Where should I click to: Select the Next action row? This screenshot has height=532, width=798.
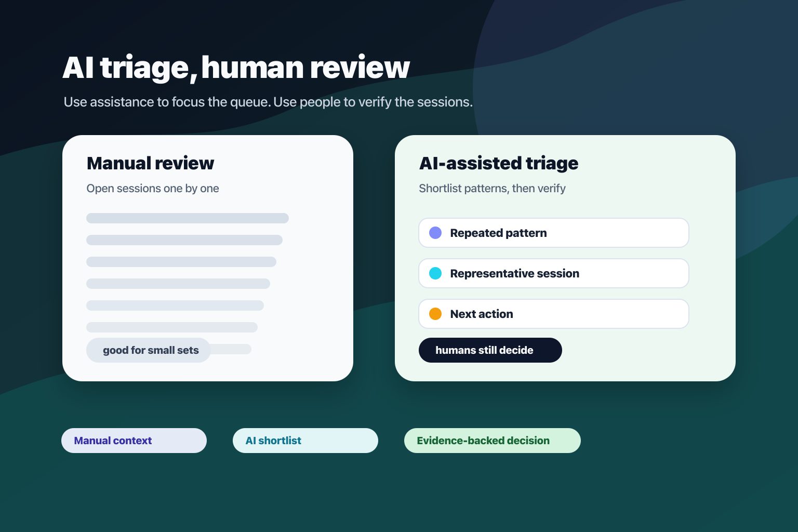(554, 314)
